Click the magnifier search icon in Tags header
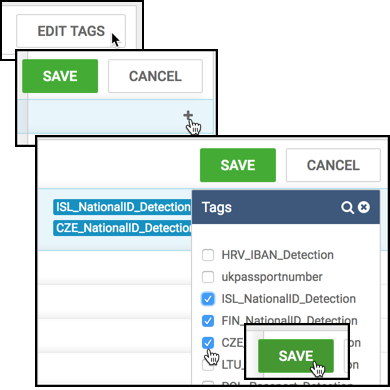Image resolution: width=390 pixels, height=390 pixels. (x=347, y=207)
